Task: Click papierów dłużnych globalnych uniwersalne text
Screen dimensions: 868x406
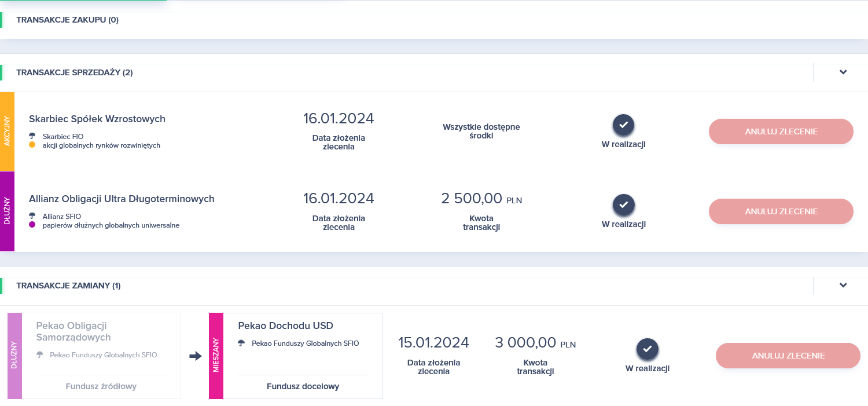Action: [111, 225]
